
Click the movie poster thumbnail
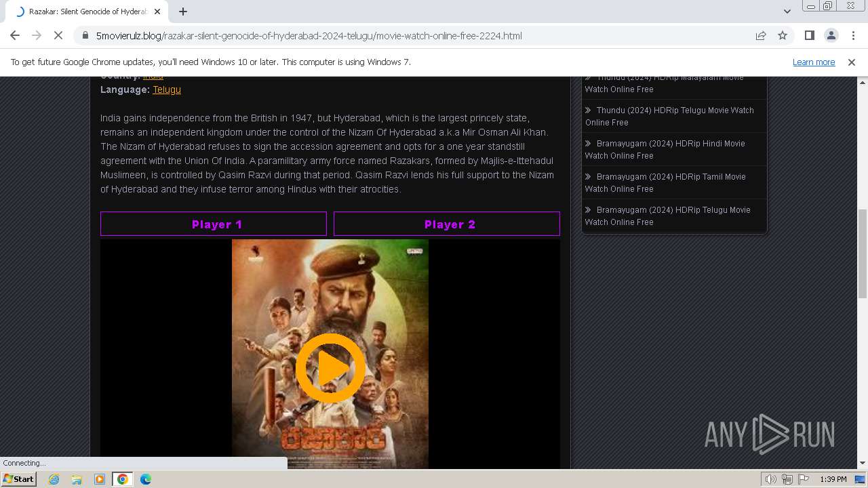click(330, 354)
